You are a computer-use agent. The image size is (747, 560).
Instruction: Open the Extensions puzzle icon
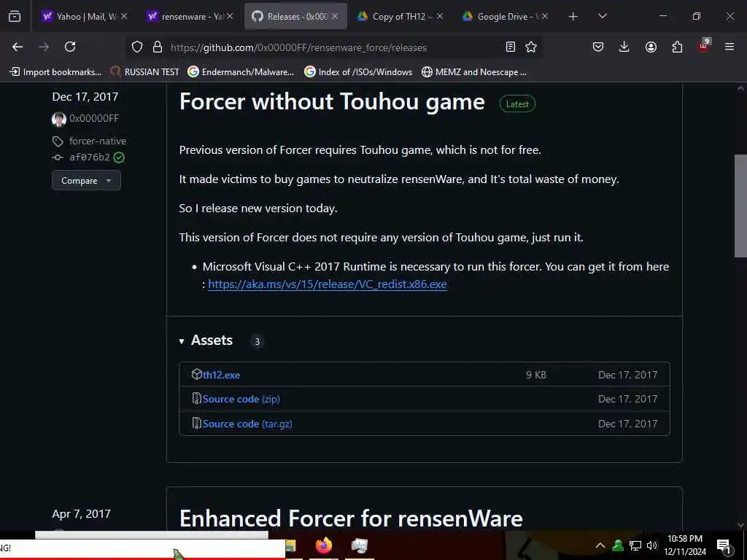677,47
